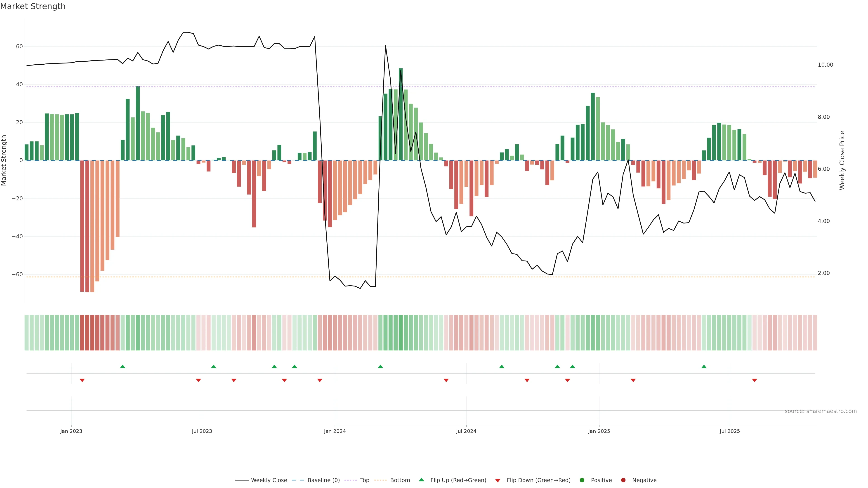Click first red flip-down marker after Jan 2023
The image size is (868, 488).
(82, 380)
